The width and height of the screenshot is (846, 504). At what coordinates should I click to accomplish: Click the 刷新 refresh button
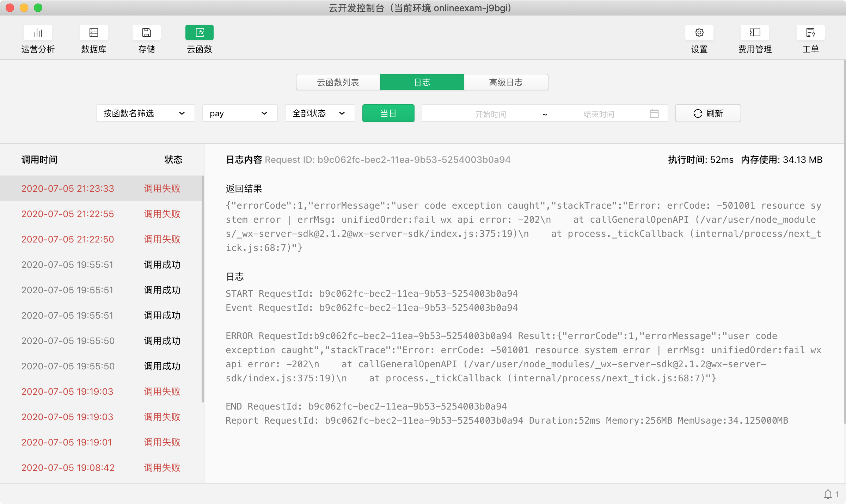[x=708, y=113]
